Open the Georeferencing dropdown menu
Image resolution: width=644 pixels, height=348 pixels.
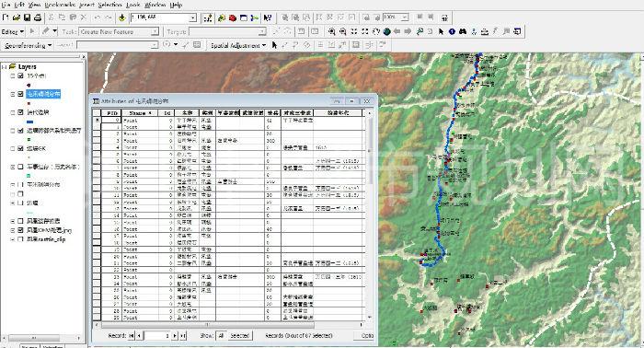(x=28, y=45)
